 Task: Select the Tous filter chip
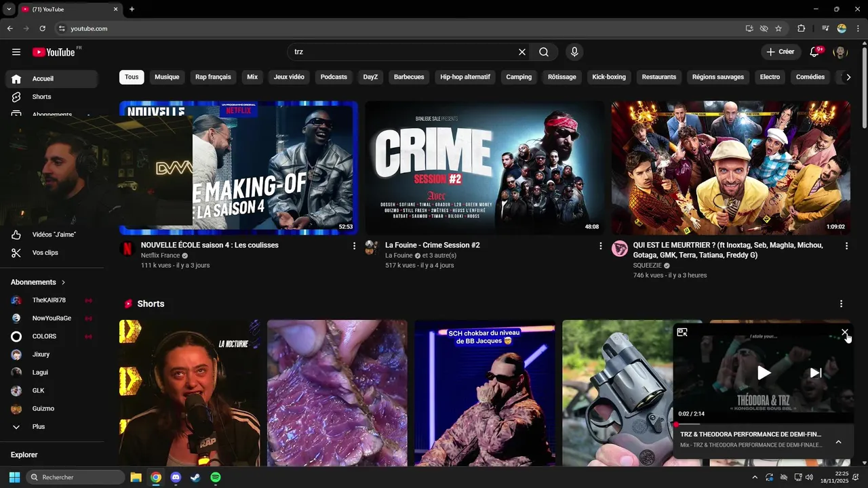click(x=132, y=77)
